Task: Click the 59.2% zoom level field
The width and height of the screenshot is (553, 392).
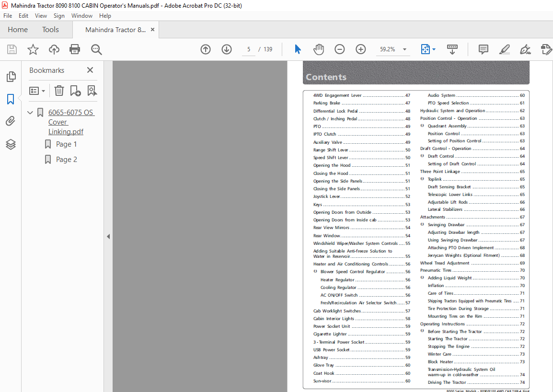Action: [x=388, y=49]
